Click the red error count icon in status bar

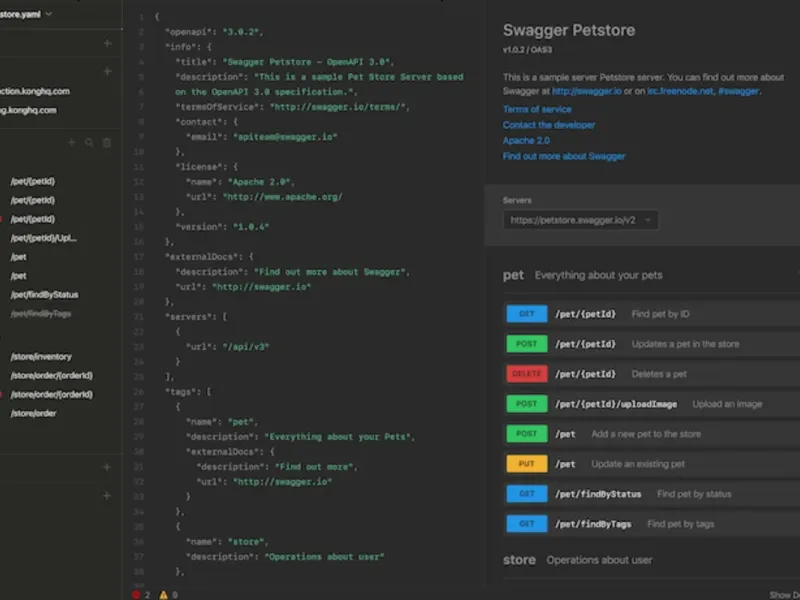tap(137, 594)
